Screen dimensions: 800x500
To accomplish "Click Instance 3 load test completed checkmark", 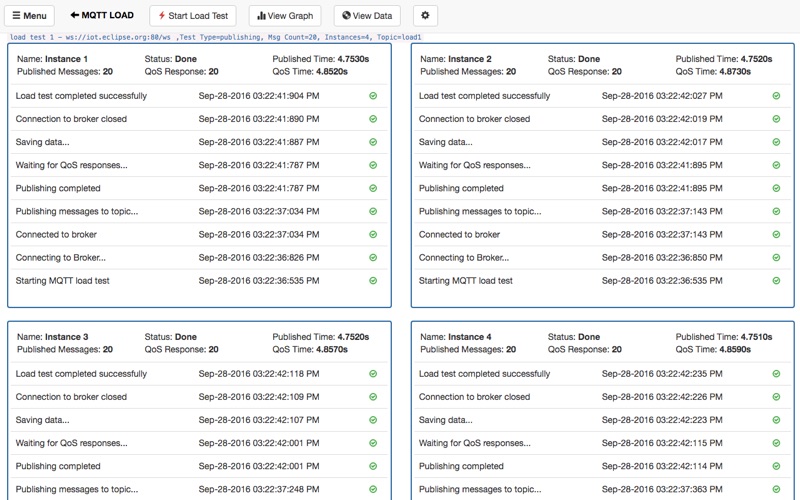I will (x=373, y=374).
